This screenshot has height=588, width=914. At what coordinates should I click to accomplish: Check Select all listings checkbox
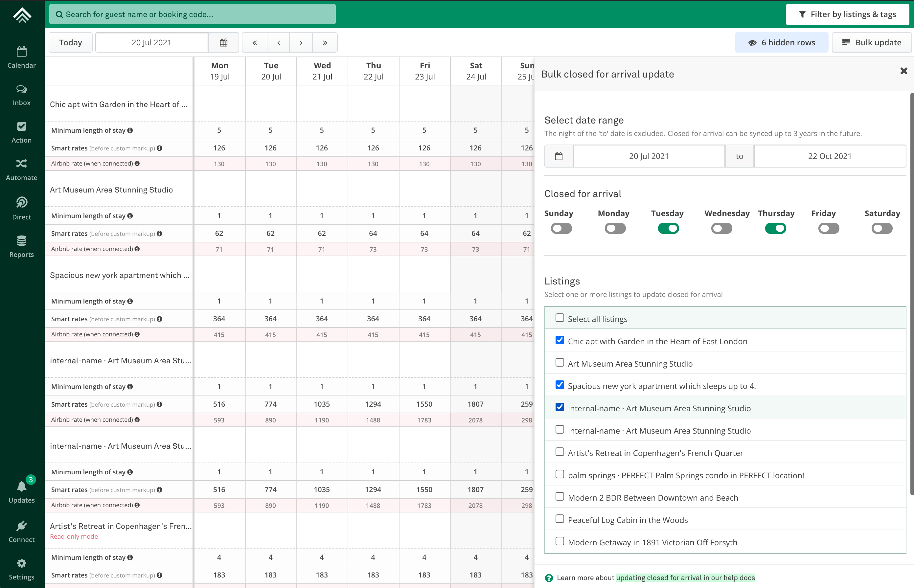pyautogui.click(x=560, y=318)
